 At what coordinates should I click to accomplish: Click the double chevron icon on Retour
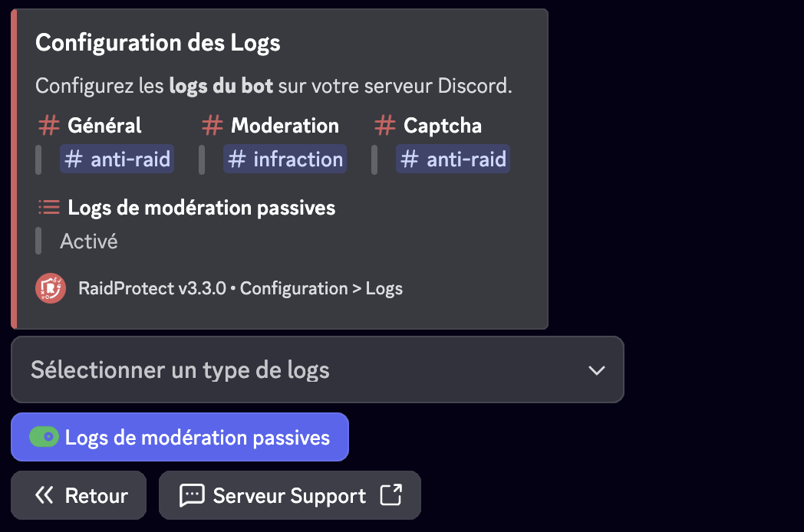pyautogui.click(x=43, y=495)
